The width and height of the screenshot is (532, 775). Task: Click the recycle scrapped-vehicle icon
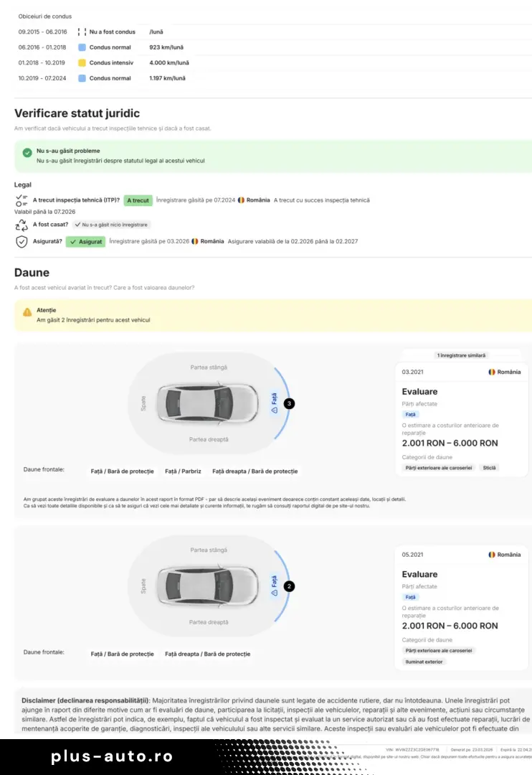tap(22, 225)
